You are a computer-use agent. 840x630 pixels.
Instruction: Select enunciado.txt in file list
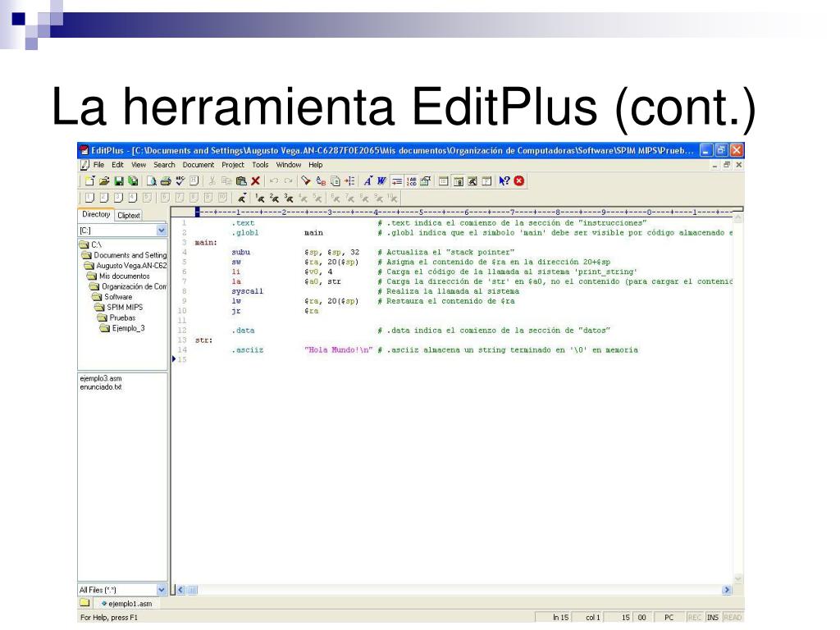coord(101,387)
